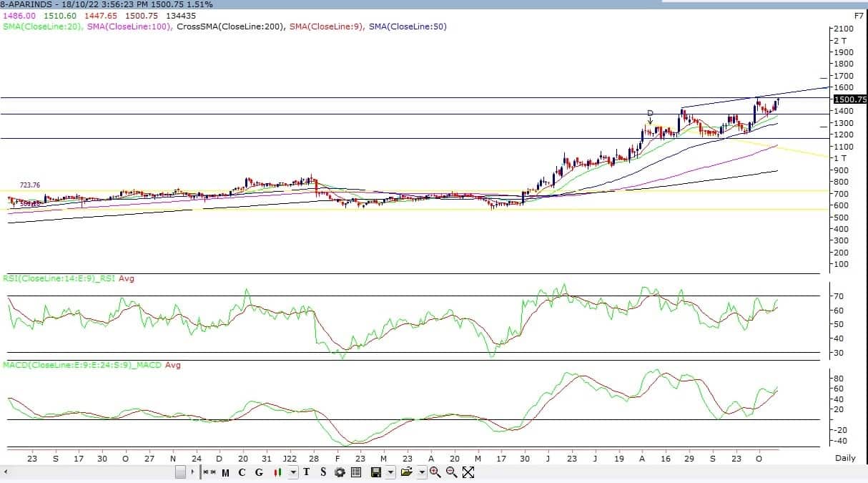Toggle the C button in bottom toolbar

242,472
